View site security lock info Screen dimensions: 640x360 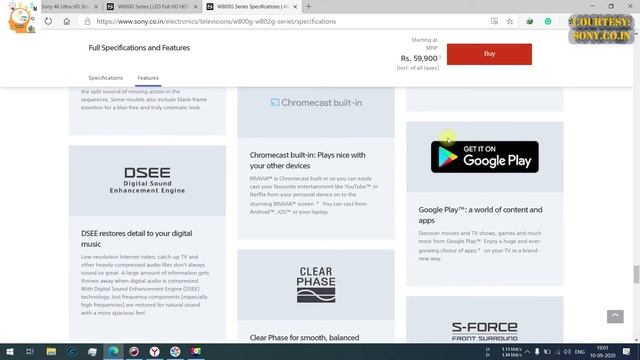click(87, 21)
